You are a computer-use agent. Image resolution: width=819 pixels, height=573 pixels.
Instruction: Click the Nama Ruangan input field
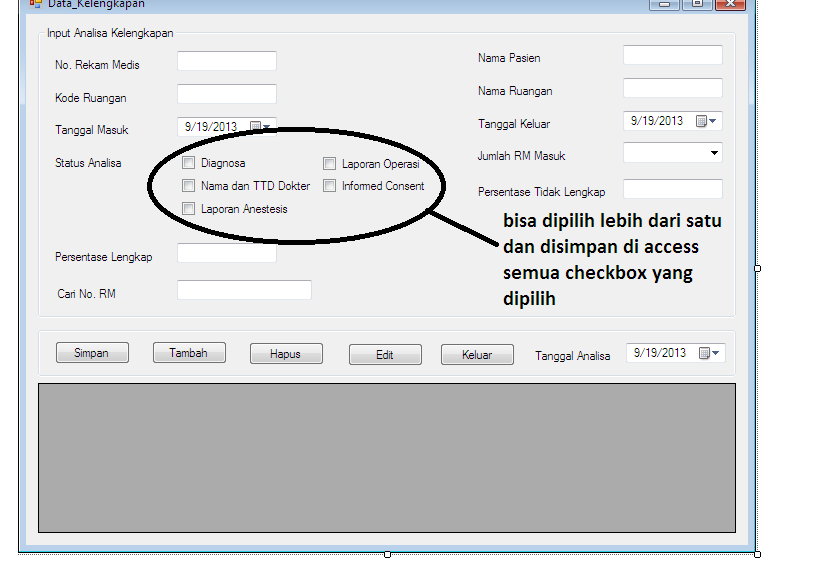(673, 88)
